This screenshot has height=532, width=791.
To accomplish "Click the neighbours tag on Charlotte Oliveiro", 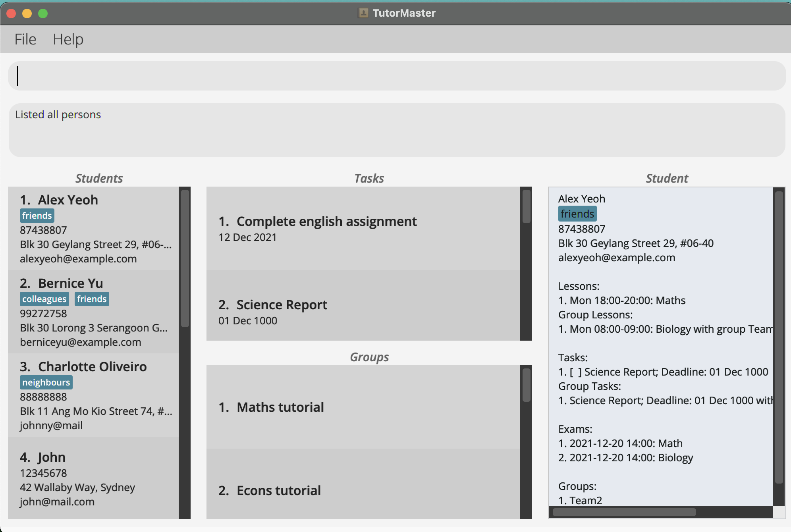I will coord(46,382).
